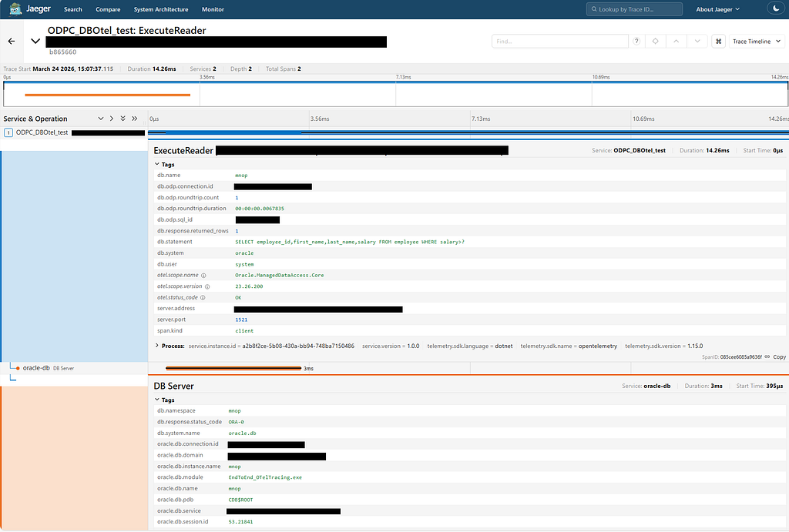This screenshot has height=532, width=789.
Task: Click db.system.name value oracle.db
Action: click(x=243, y=433)
